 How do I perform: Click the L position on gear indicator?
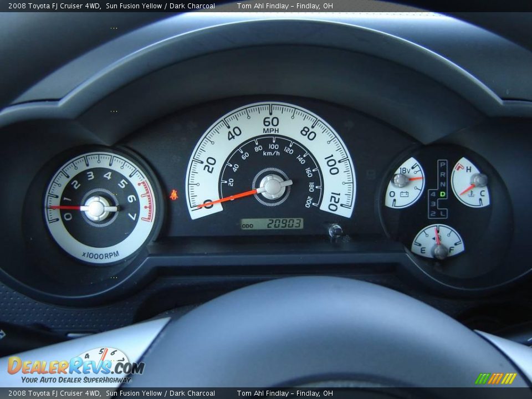click(x=442, y=213)
